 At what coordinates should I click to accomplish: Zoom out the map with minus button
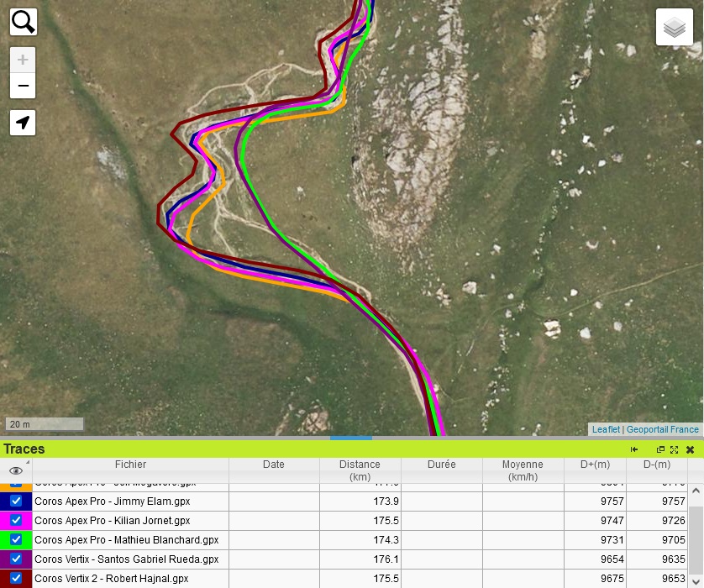(x=23, y=86)
